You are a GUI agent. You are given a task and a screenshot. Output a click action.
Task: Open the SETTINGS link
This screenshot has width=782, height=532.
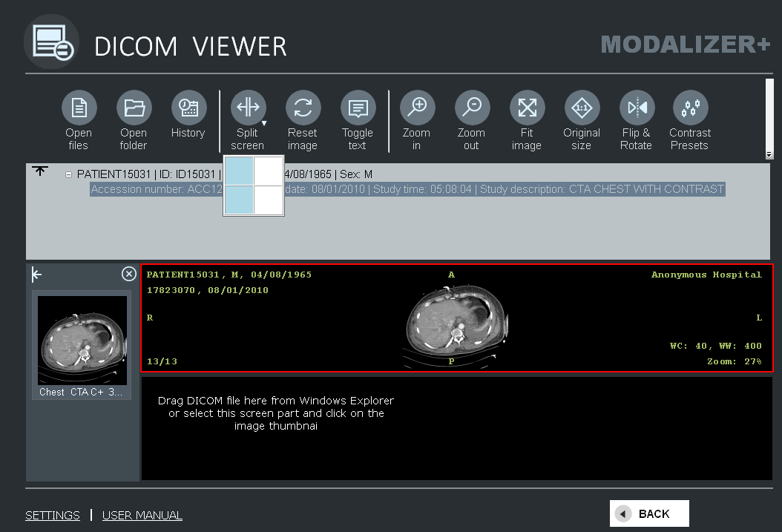click(53, 515)
